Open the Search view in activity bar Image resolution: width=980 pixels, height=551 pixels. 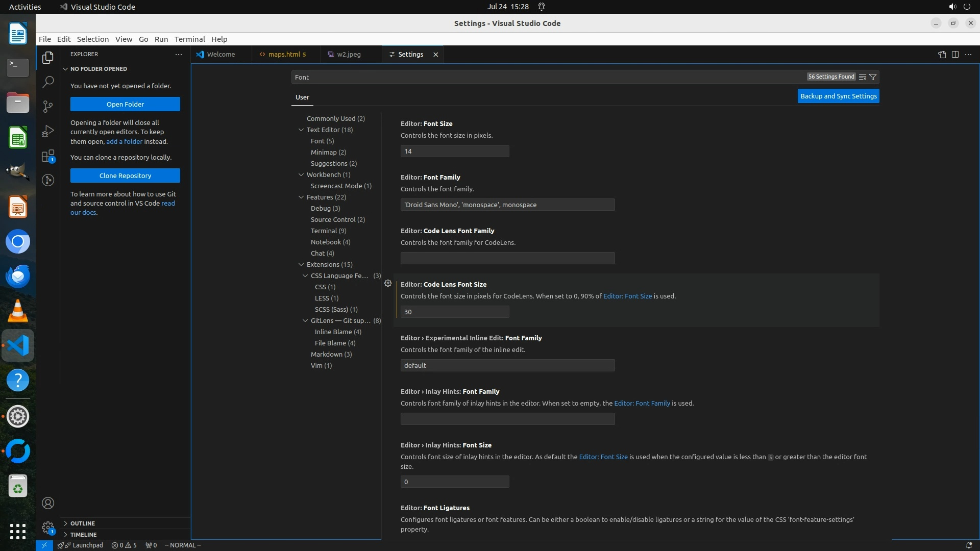(x=48, y=82)
